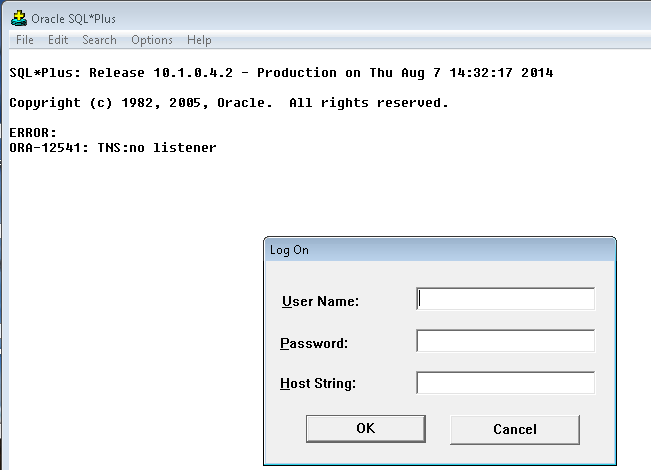Click the Password label
This screenshot has height=470, width=651.
(314, 343)
